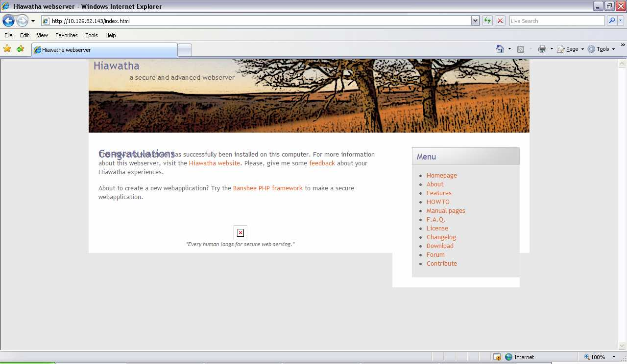Viewport: 627px width, 364px height.
Task: Click the Live Search input box
Action: click(557, 21)
